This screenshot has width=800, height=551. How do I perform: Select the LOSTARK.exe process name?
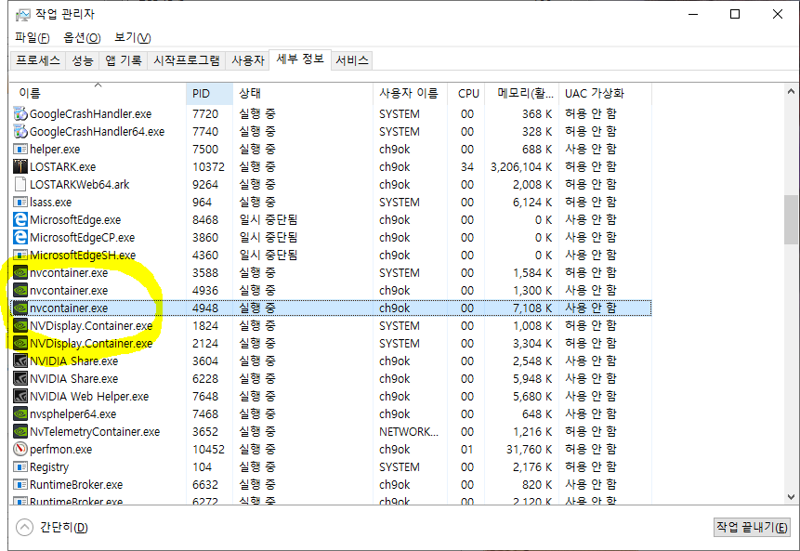[63, 167]
